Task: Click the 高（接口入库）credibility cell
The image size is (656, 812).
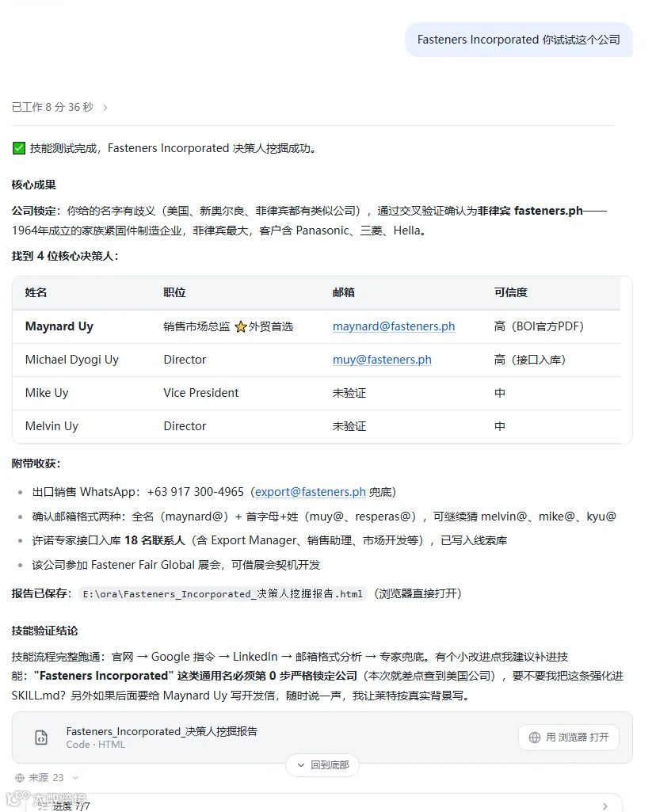Action: tap(530, 360)
